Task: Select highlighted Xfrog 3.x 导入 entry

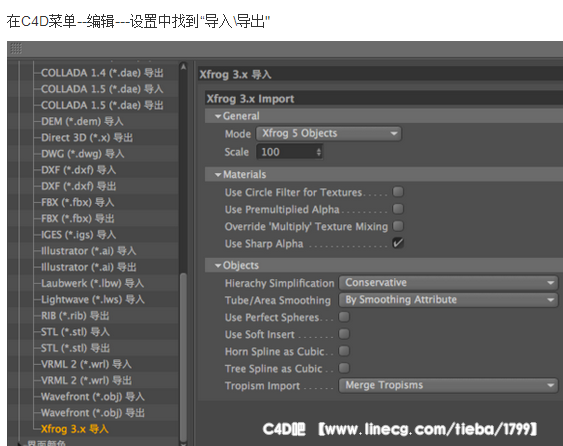Action: point(74,429)
